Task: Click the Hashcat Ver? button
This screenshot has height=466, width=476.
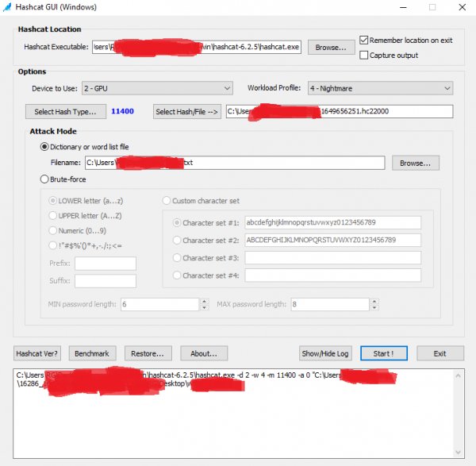Action: (x=37, y=353)
